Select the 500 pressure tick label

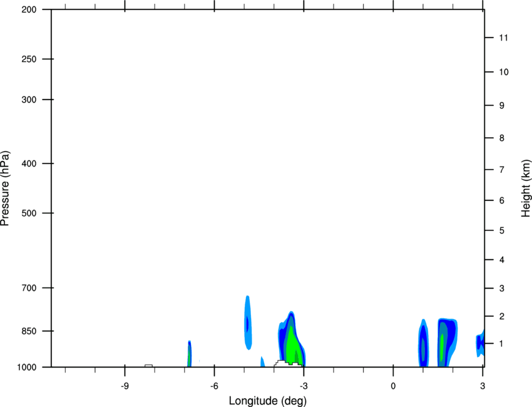pyautogui.click(x=28, y=214)
